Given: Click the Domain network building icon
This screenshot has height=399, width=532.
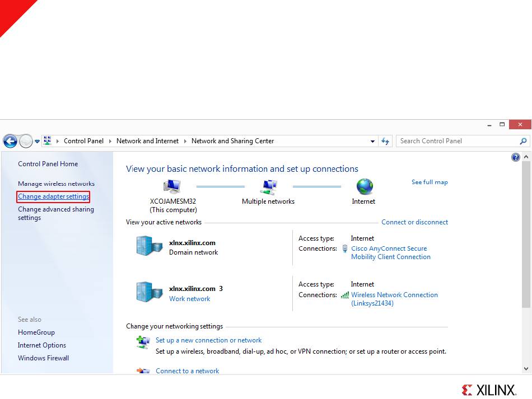Looking at the screenshot, I should [x=149, y=246].
